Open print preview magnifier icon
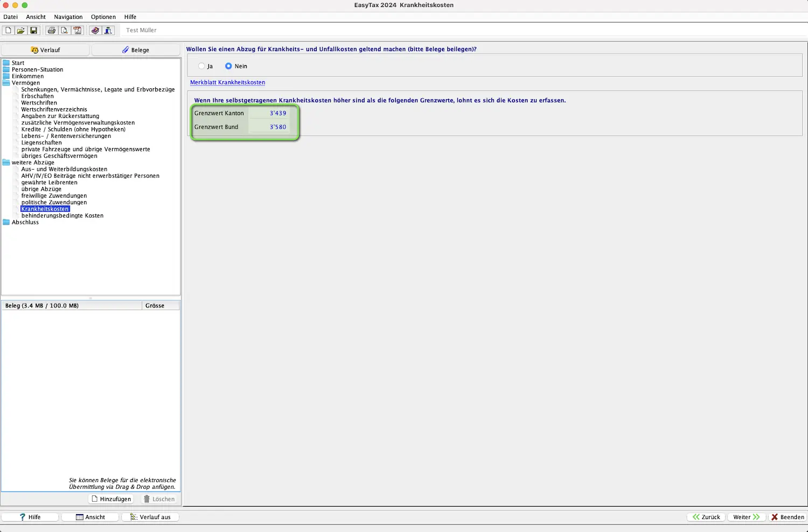Image resolution: width=808 pixels, height=532 pixels. [64, 30]
